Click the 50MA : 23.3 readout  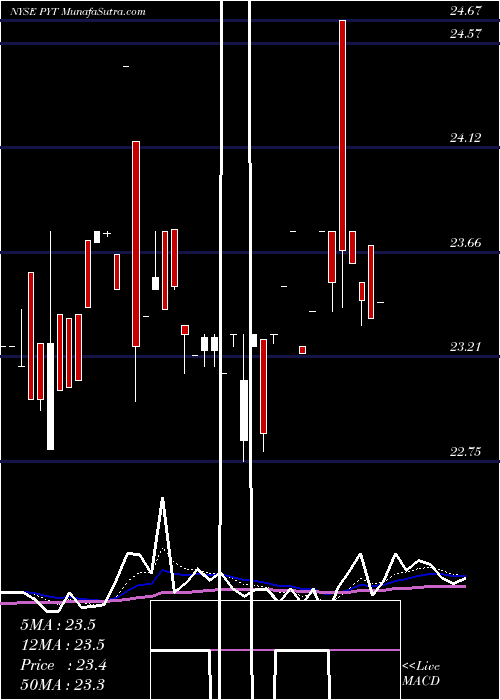click(62, 685)
